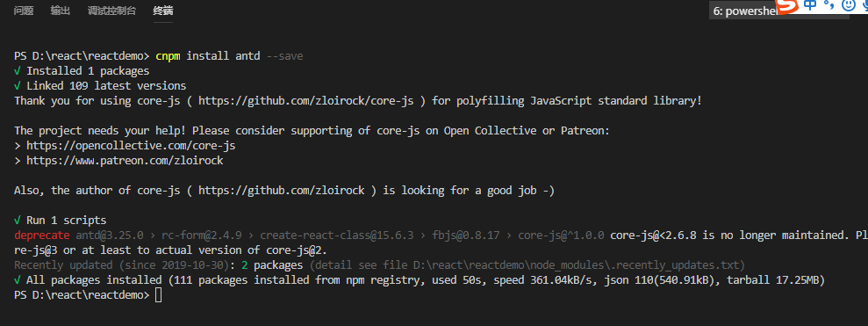Viewport: 868px width, 326px height.
Task: Click 'antd@3.25.0' in deprecate line
Action: (109, 235)
